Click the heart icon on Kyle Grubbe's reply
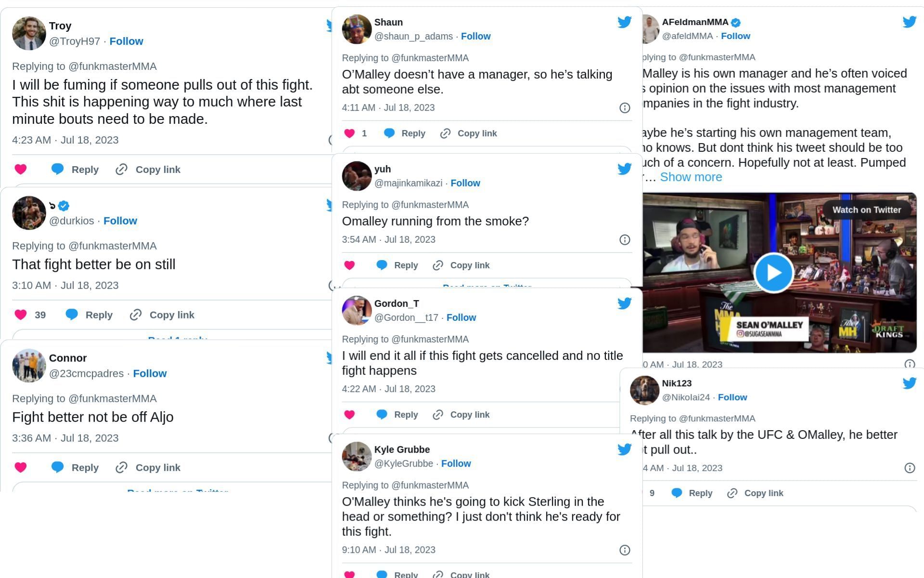The width and height of the screenshot is (924, 578). tap(349, 574)
